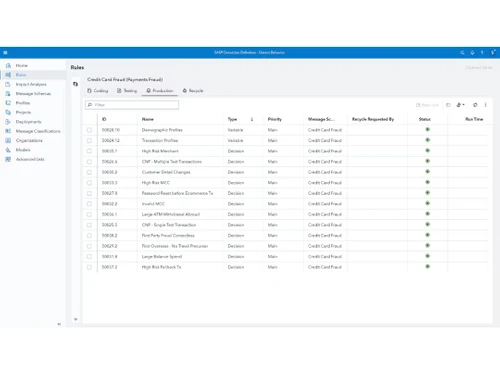500x375 pixels.
Task: Click the Message Sc... column header
Action: coord(321,119)
